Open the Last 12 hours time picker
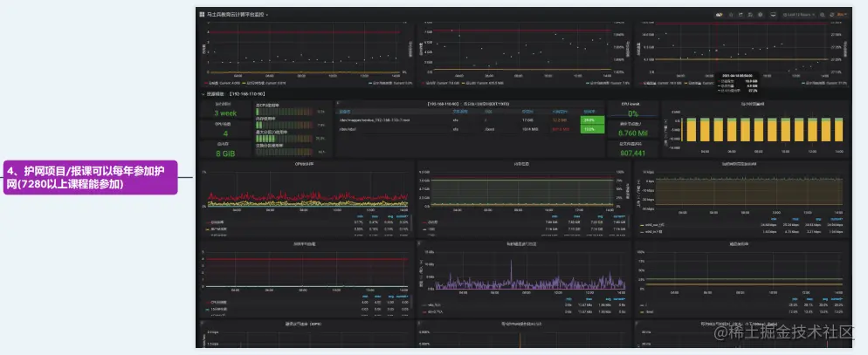Screen dimensions: 868x355 798,15
